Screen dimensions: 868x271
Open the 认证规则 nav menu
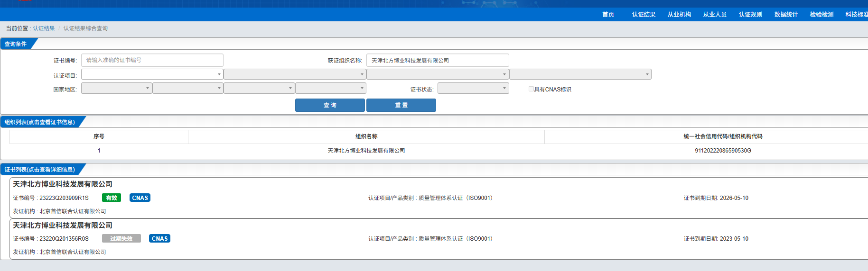(x=750, y=15)
